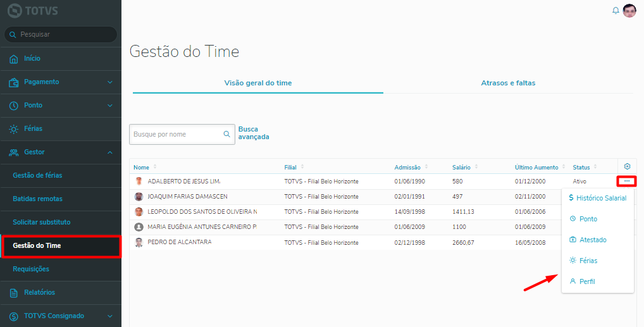This screenshot has width=644, height=327.
Task: Click Maria Eugênia placeholder avatar
Action: (x=139, y=227)
